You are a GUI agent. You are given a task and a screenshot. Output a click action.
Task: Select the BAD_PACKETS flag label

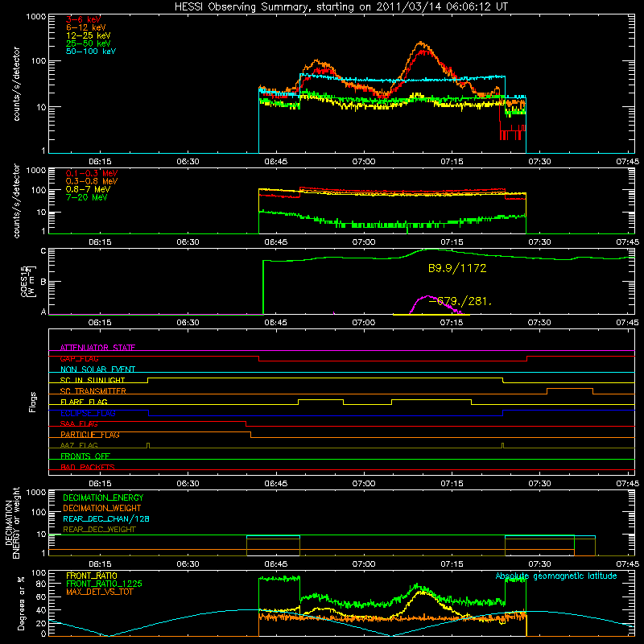[88, 467]
